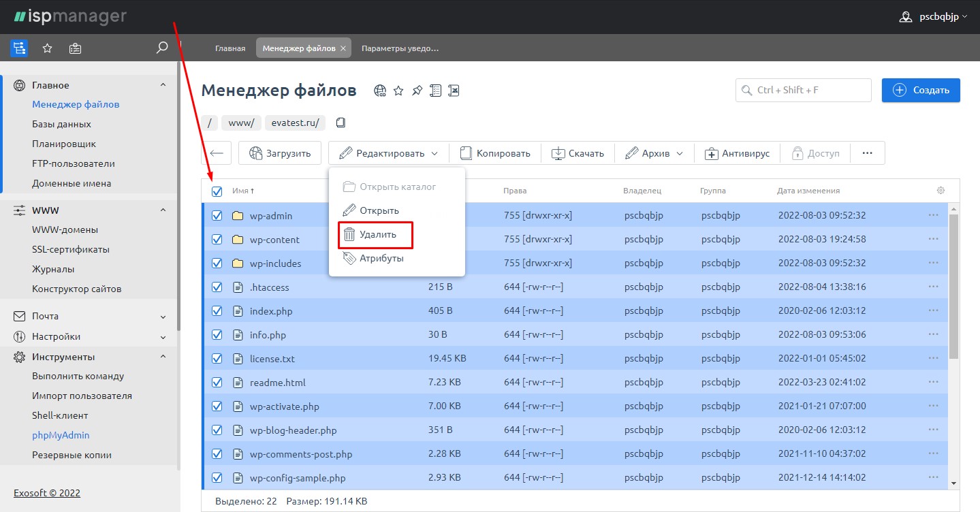Open table column settings gear
This screenshot has width=980, height=512.
(941, 191)
